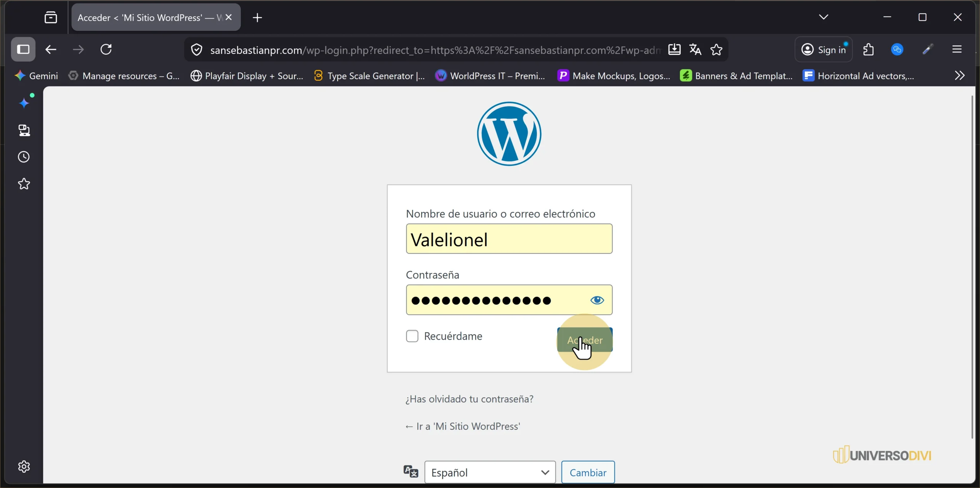The width and height of the screenshot is (980, 488).
Task: Open the bookmarks star sidebar icon
Action: point(24,184)
